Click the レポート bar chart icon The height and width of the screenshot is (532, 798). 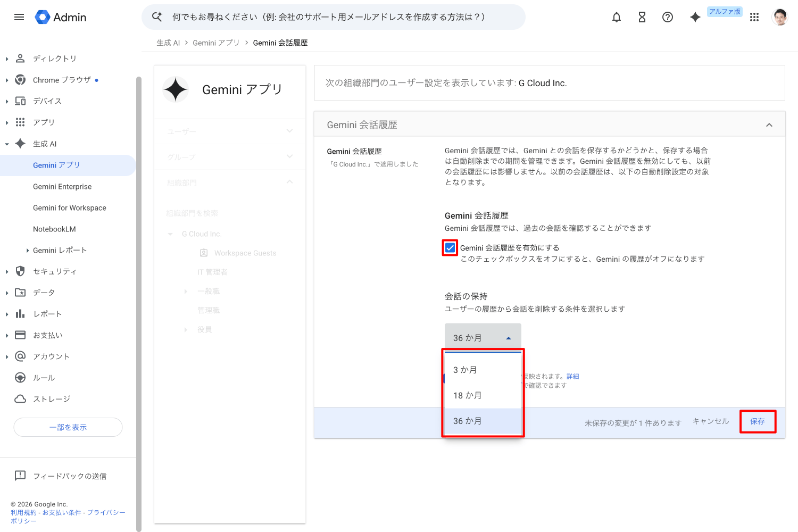pos(20,314)
